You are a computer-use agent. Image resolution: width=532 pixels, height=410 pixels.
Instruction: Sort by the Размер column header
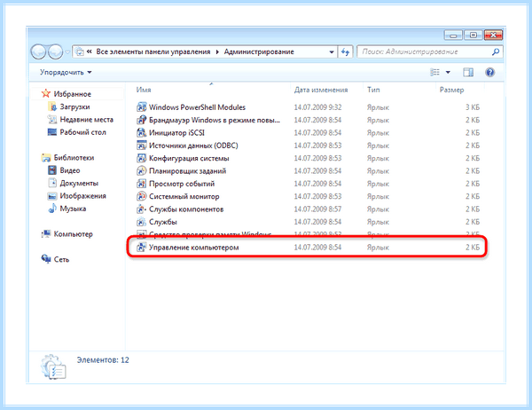(451, 90)
